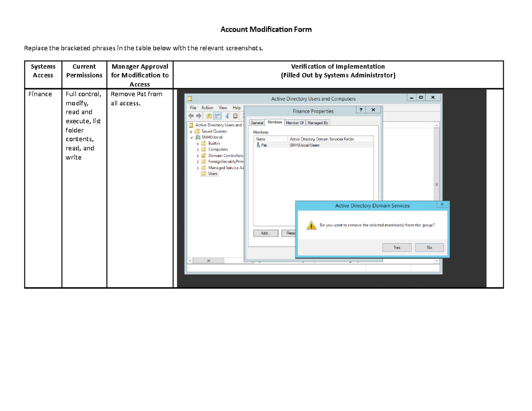Open the Action menu
This screenshot has width=532, height=411.
coord(207,108)
